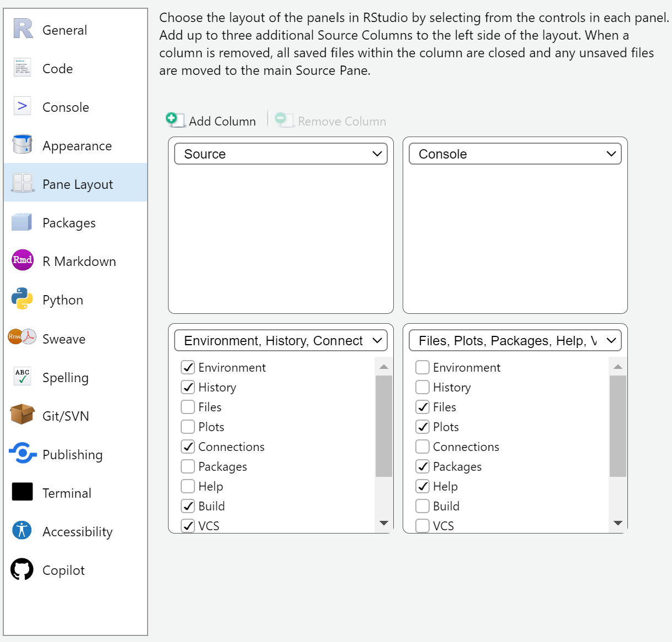Viewport: 672px width, 642px height.
Task: Go to the Terminal preferences section
Action: point(67,493)
